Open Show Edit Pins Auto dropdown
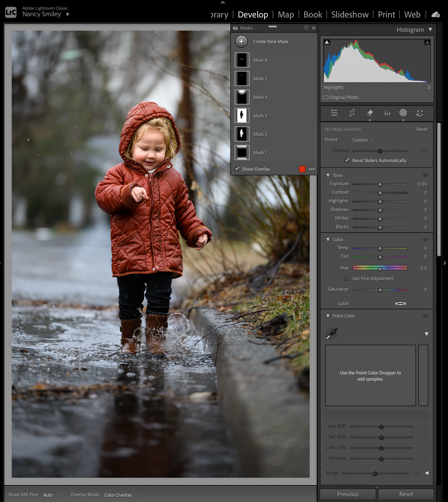The width and height of the screenshot is (448, 502). pyautogui.click(x=51, y=495)
